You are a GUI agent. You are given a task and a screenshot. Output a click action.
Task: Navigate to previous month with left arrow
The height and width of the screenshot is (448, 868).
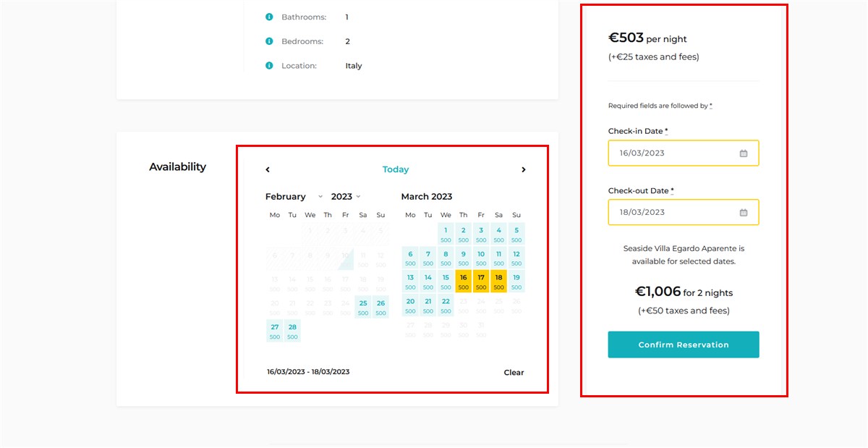[x=268, y=169]
